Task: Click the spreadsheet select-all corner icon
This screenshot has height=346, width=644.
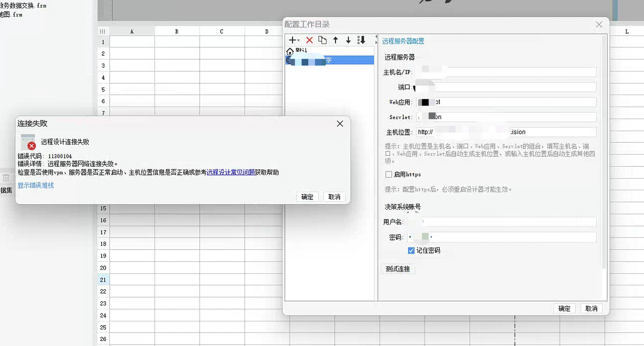Action: (x=102, y=31)
